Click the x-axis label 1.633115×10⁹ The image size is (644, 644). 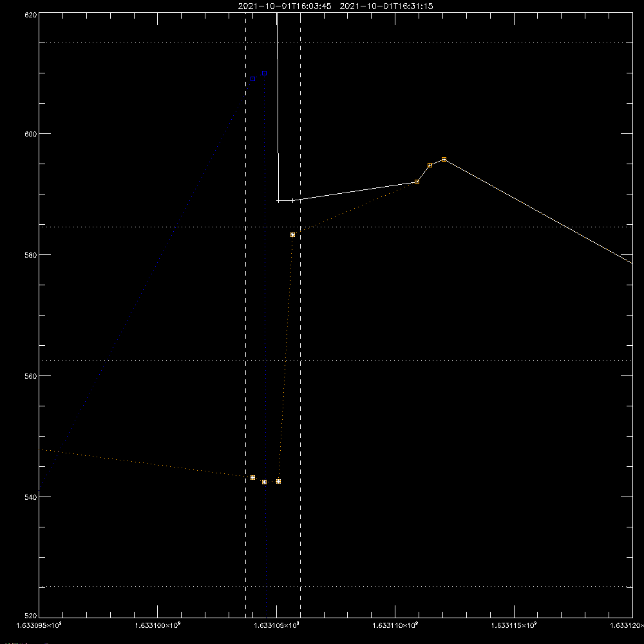tap(514, 625)
